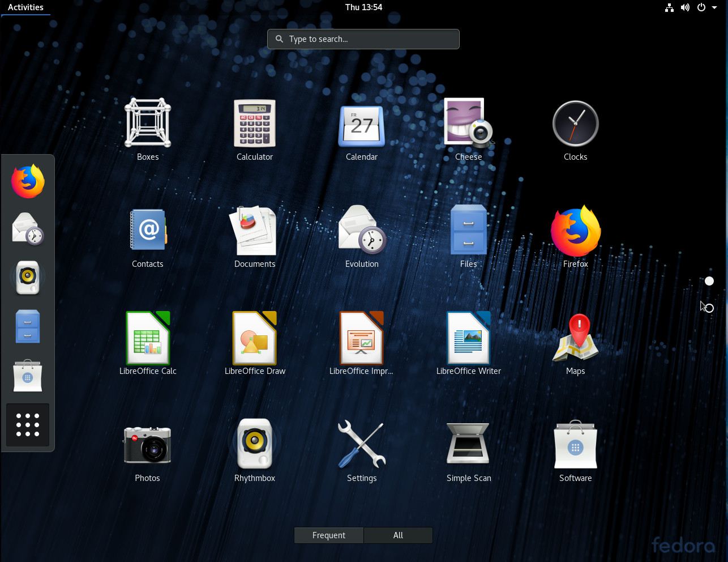This screenshot has width=728, height=562.
Task: Open Software from the app grid
Action: (575, 451)
